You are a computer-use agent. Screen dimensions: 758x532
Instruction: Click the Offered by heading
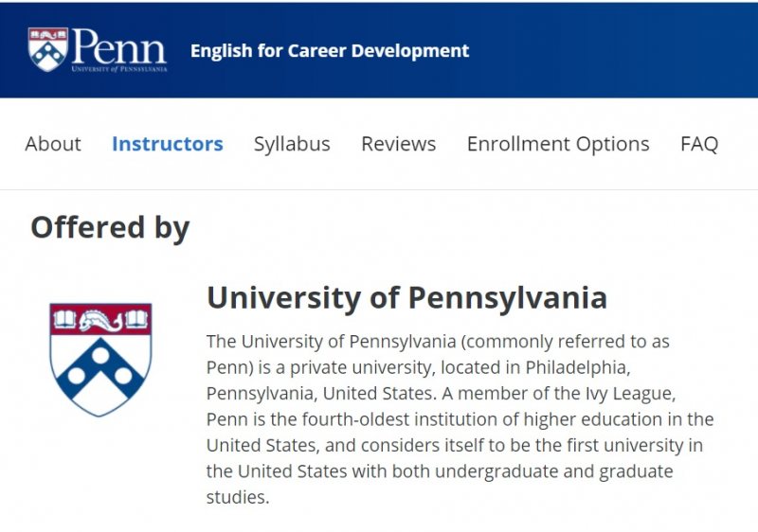110,227
